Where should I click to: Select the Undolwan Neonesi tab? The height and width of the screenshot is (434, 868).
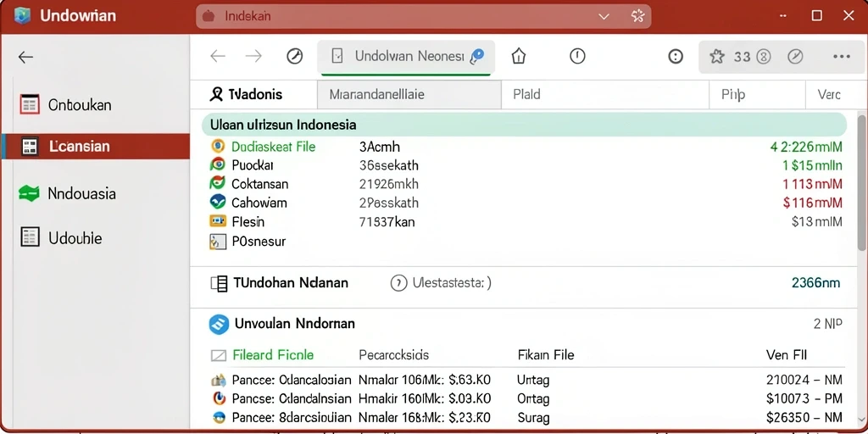406,57
